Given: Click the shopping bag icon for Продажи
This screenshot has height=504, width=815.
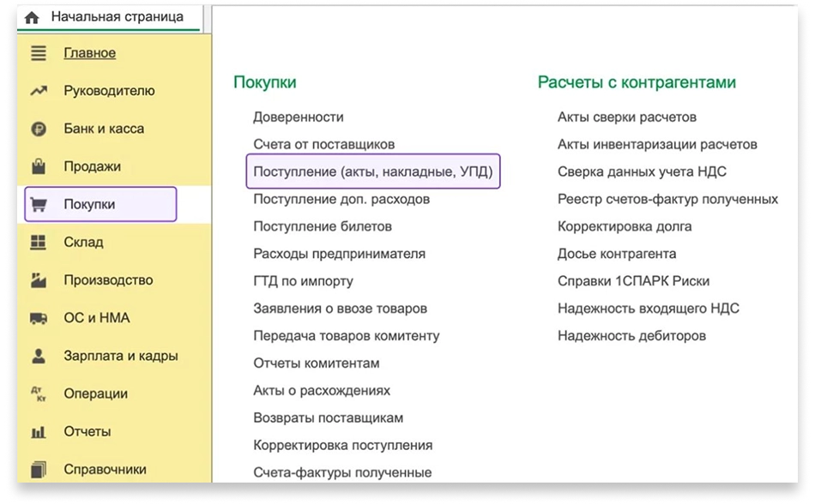Looking at the screenshot, I should click(39, 166).
